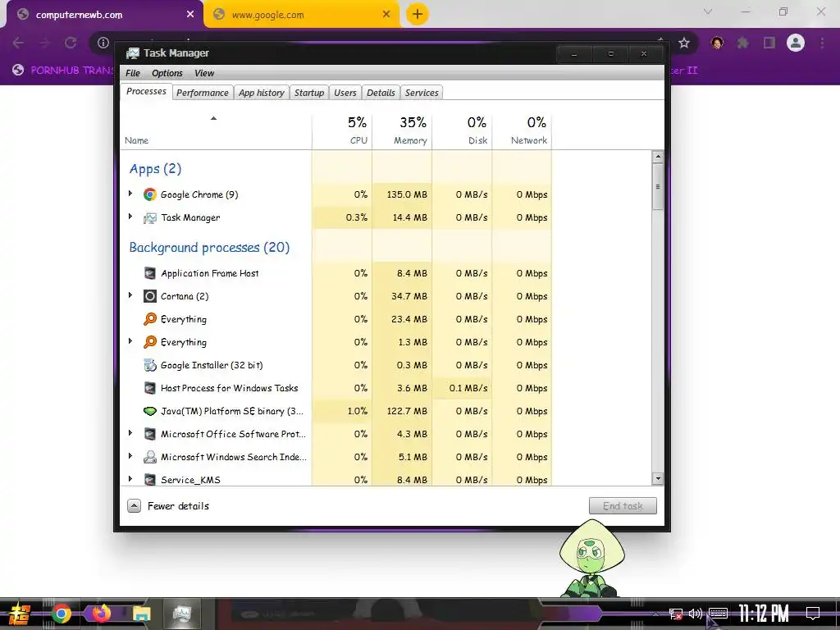Screen dimensions: 840x630
Task: Open File Explorer from the taskbar
Action: pyautogui.click(x=141, y=614)
